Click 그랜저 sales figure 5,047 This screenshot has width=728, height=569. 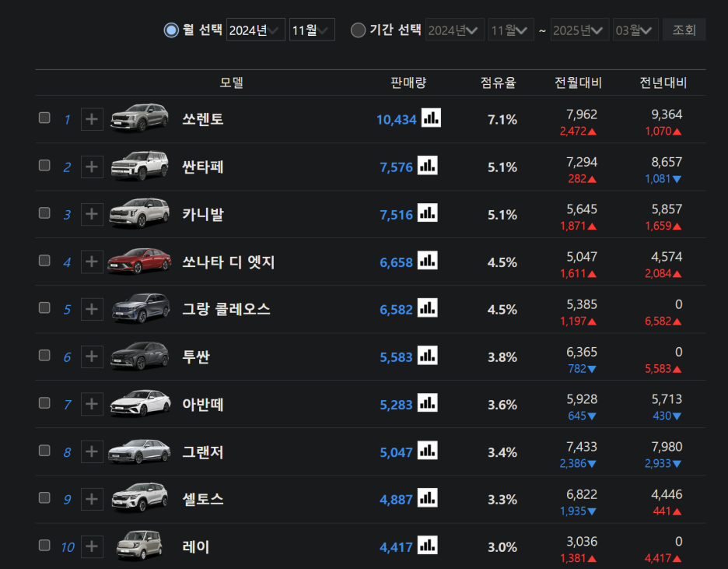click(x=397, y=452)
